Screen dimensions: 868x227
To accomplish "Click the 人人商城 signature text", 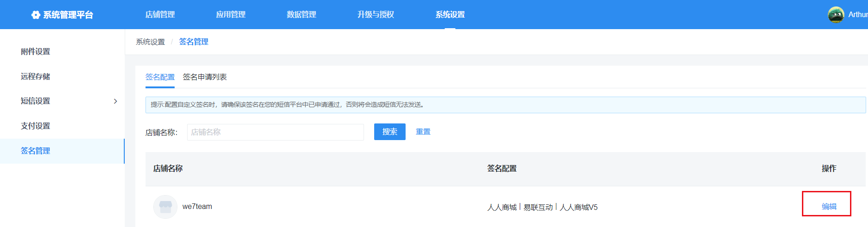I will tap(502, 207).
